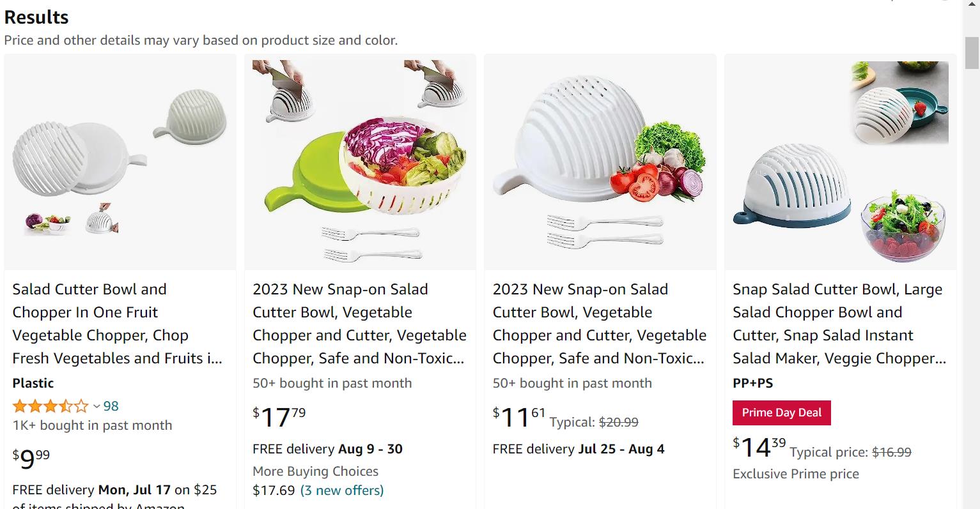980x509 pixels.
Task: Click the star rating icon for first product
Action: tap(50, 406)
